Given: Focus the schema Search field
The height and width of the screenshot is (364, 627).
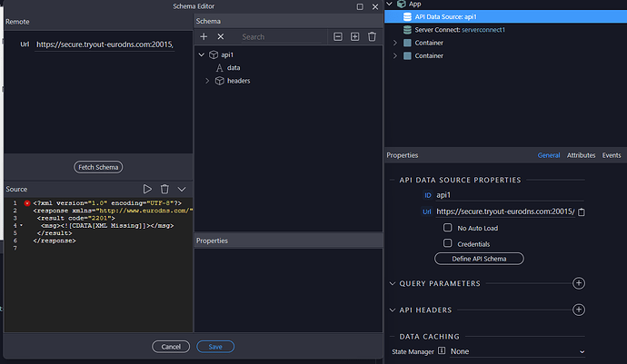Looking at the screenshot, I should click(282, 36).
